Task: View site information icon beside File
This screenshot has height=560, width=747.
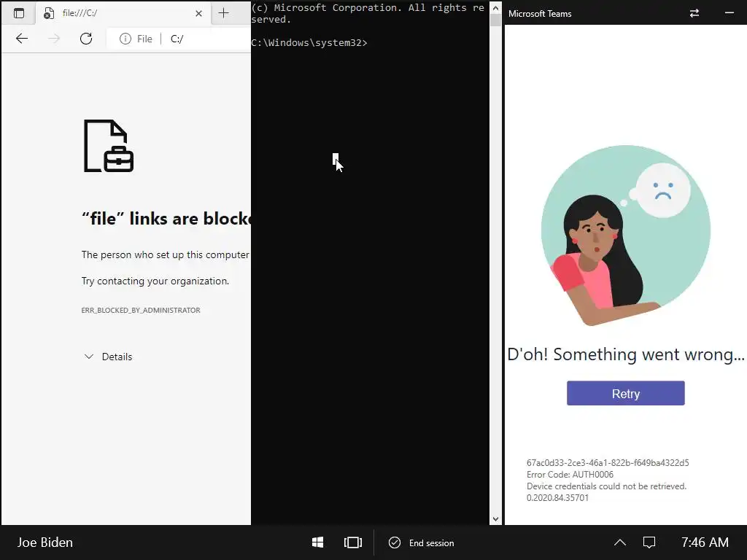Action: [125, 39]
